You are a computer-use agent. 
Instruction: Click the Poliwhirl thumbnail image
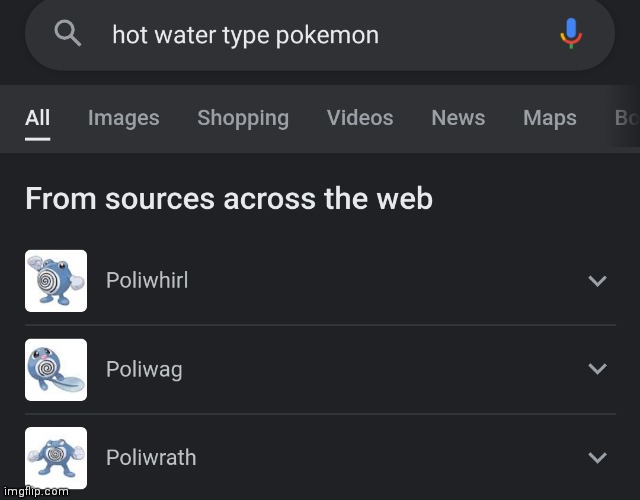pyautogui.click(x=56, y=281)
